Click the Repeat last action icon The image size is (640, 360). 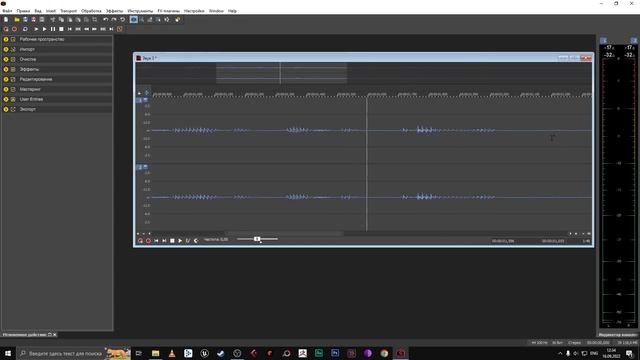pyautogui.click(x=122, y=20)
